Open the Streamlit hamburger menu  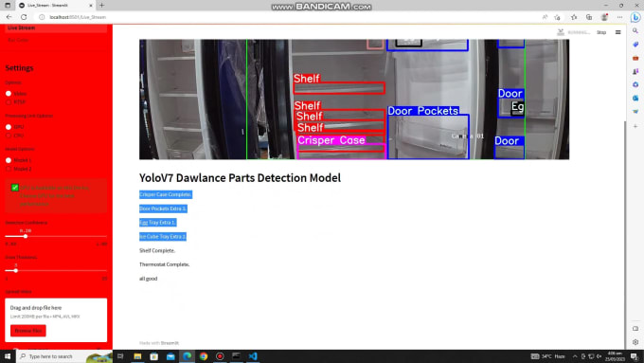coord(617,32)
